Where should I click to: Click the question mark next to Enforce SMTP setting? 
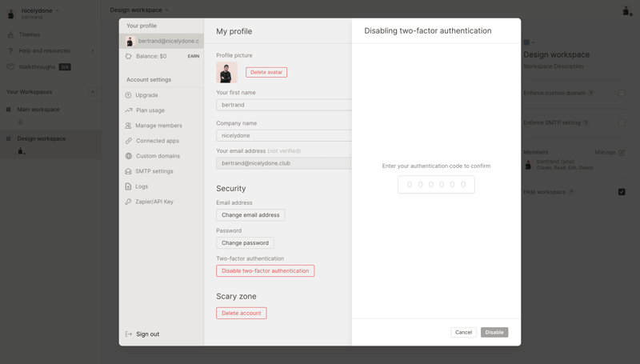point(586,122)
